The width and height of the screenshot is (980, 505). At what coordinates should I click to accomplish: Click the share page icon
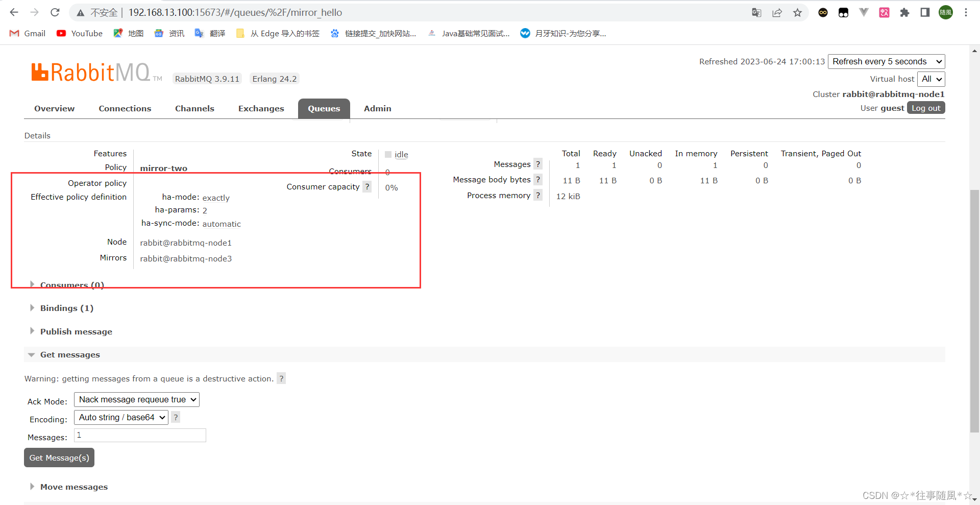(777, 13)
